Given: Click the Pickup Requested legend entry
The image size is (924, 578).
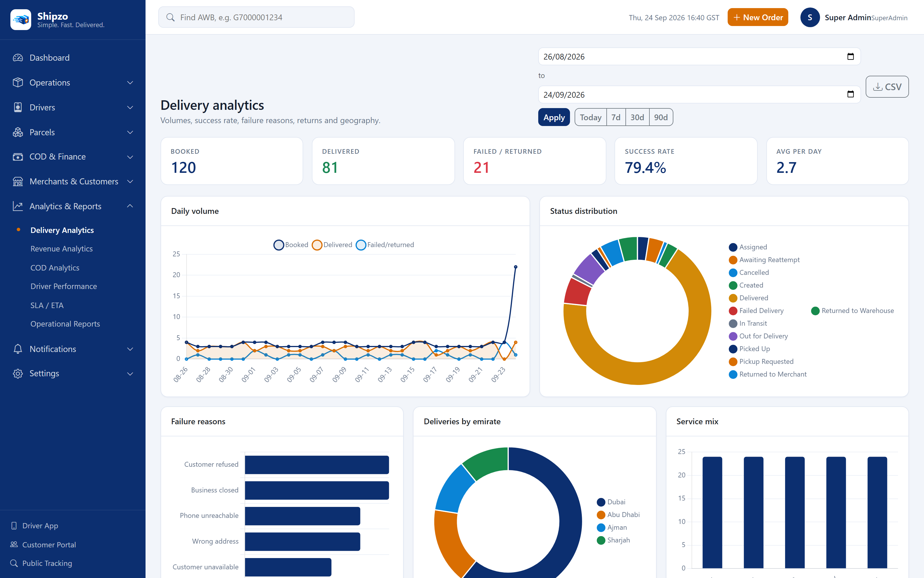Looking at the screenshot, I should click(761, 362).
